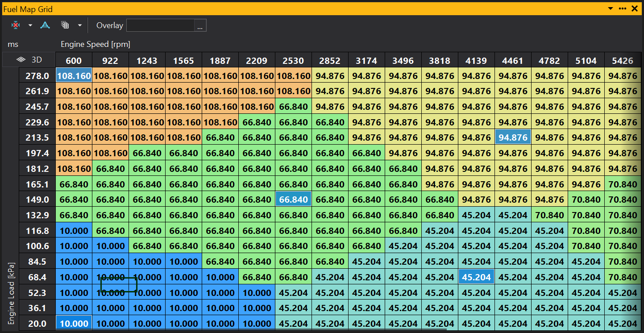
Task: Open dropdown arrow beside red X icon
Action: 30,25
